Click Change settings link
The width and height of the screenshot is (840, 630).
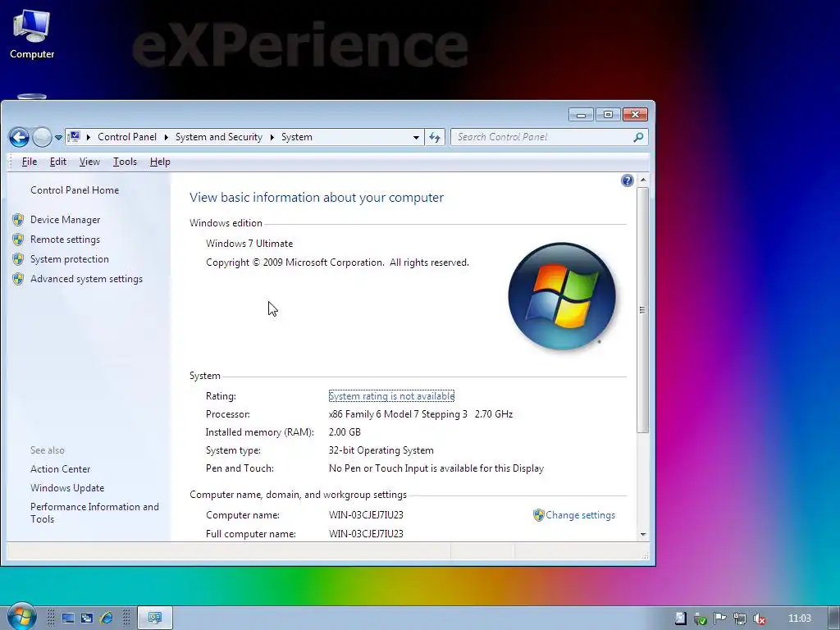[x=580, y=515]
